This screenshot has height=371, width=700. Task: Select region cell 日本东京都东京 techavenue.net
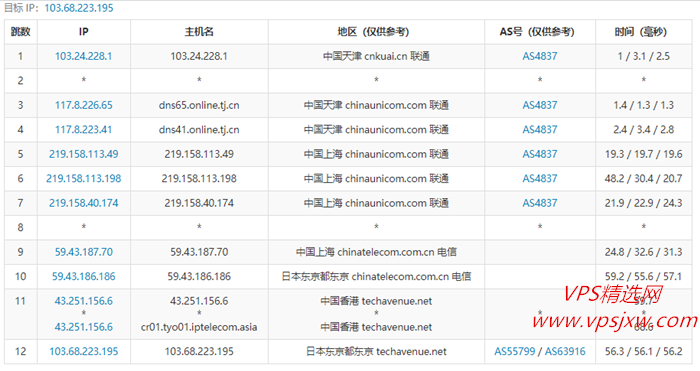tap(376, 352)
